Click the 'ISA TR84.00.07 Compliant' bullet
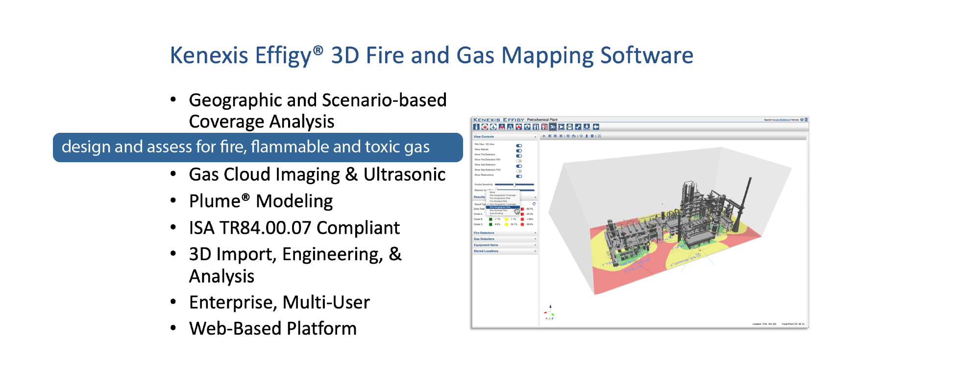 [x=294, y=228]
